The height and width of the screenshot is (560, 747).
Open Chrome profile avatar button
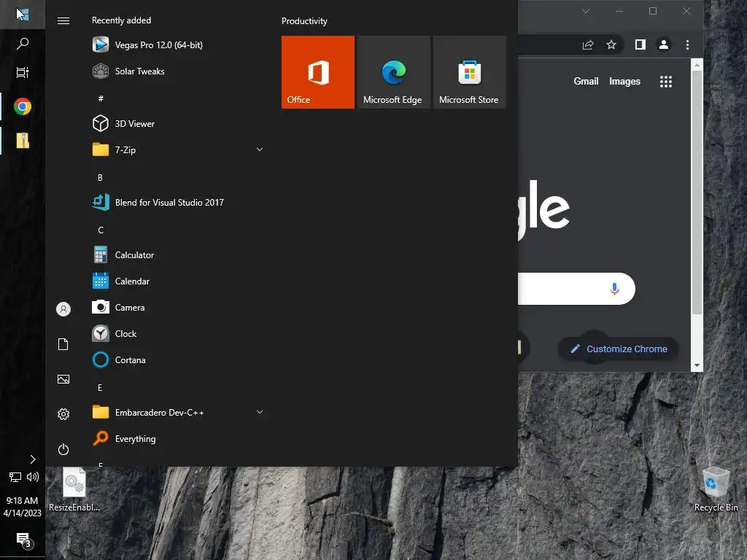coord(664,44)
